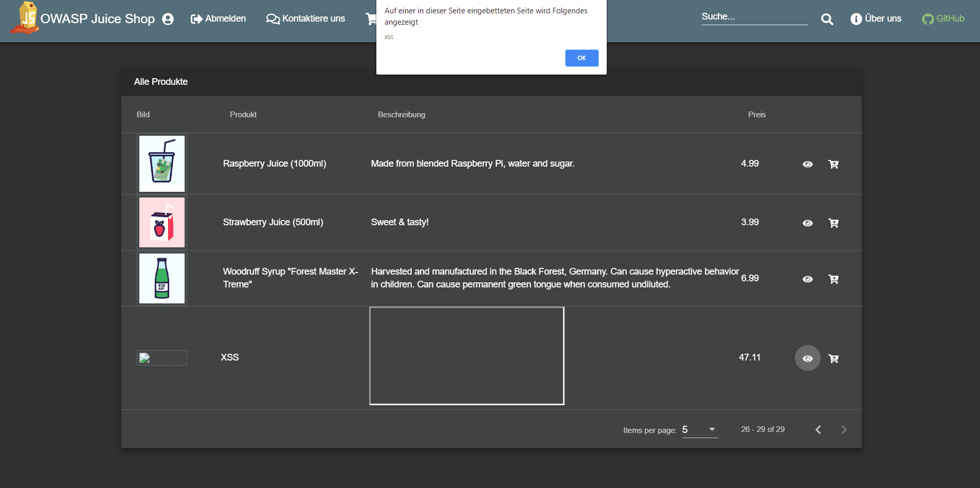Click the magnifier search icon
Viewport: 980px width, 488px height.
pyautogui.click(x=827, y=20)
